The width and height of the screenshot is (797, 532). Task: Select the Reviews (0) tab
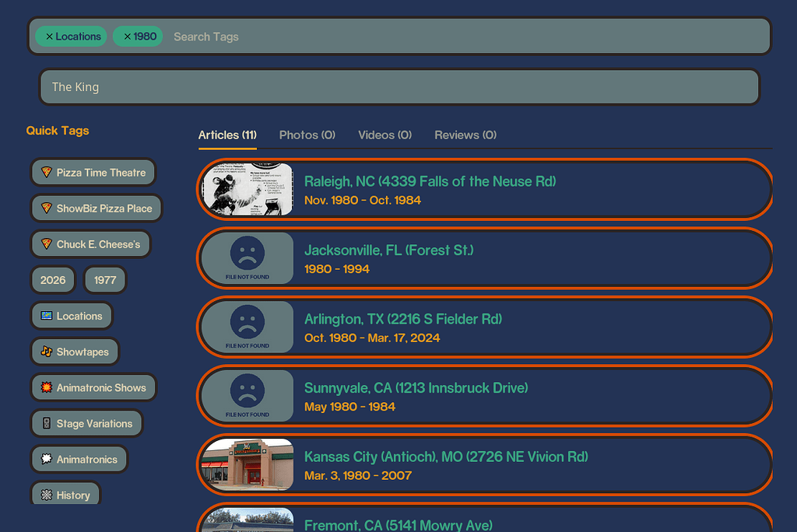click(x=465, y=135)
